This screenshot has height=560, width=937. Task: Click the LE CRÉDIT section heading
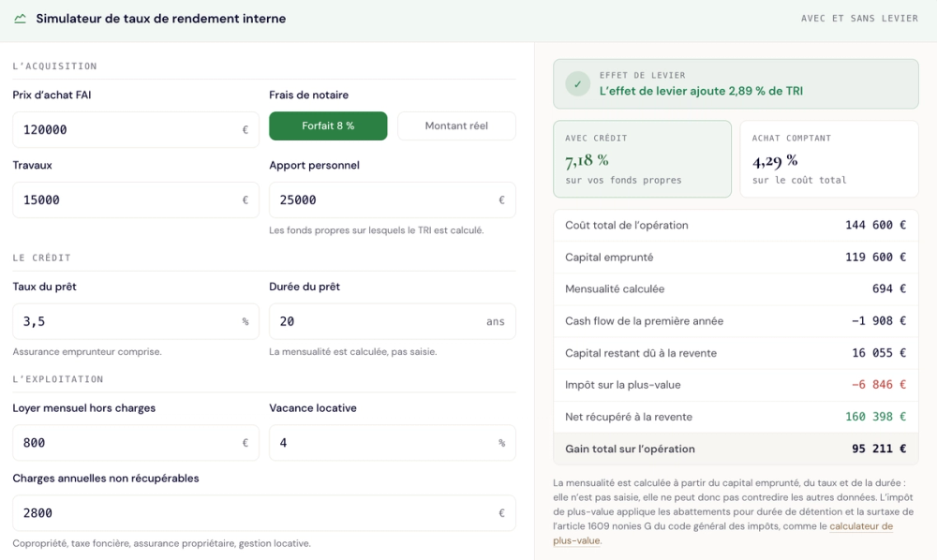coord(42,258)
